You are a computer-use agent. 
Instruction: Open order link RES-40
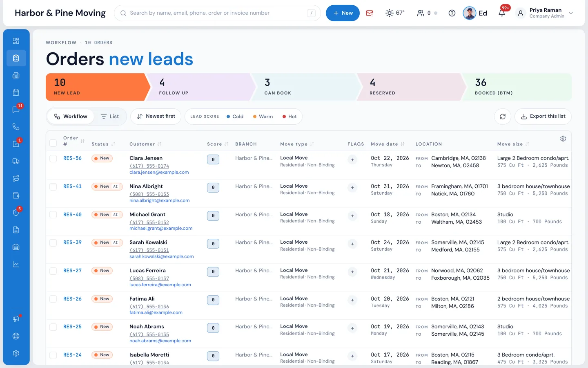pyautogui.click(x=72, y=215)
